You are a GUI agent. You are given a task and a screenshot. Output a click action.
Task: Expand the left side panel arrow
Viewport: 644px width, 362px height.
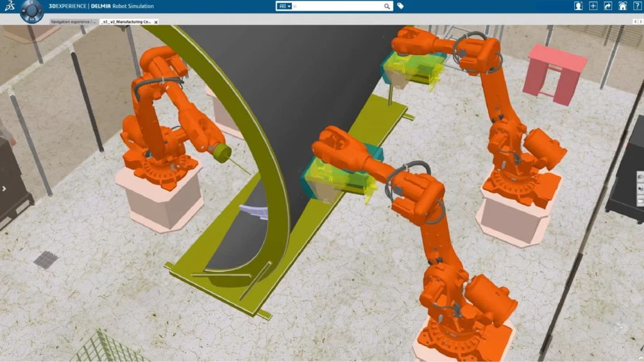click(4, 188)
